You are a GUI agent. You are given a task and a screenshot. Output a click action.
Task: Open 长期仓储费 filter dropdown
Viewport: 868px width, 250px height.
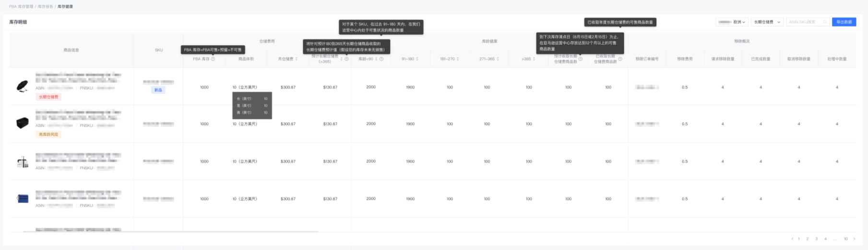pos(767,22)
